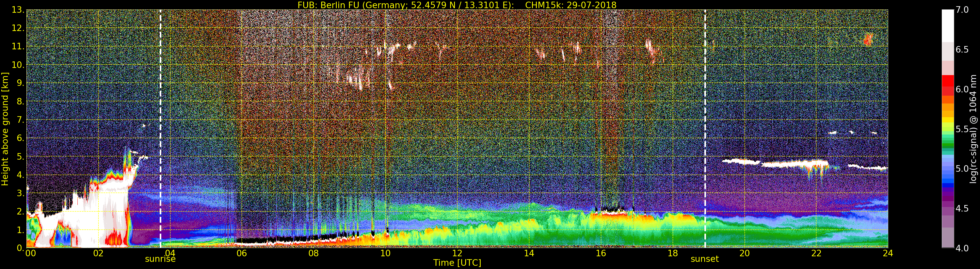This screenshot has height=269, width=980.
Task: Click time-axis tick label "20"
Action: 745,253
